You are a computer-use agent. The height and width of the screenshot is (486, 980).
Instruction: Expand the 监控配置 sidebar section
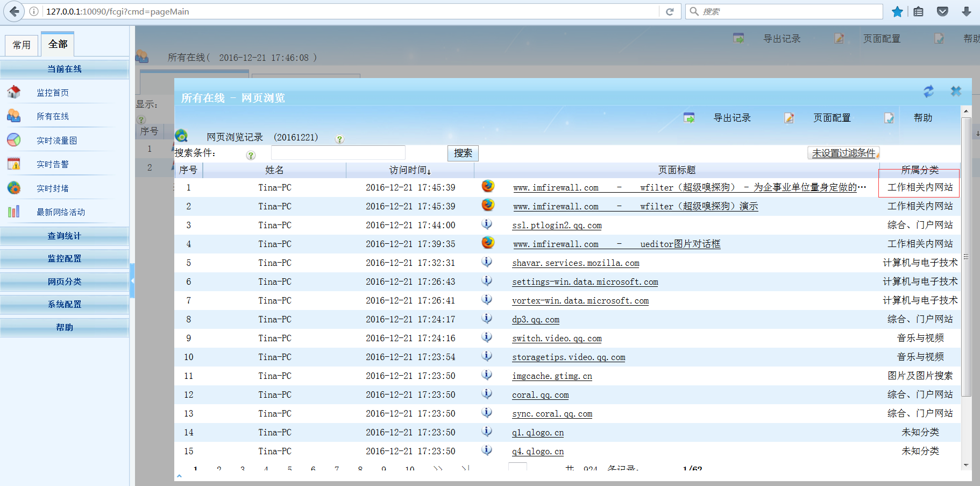click(65, 258)
